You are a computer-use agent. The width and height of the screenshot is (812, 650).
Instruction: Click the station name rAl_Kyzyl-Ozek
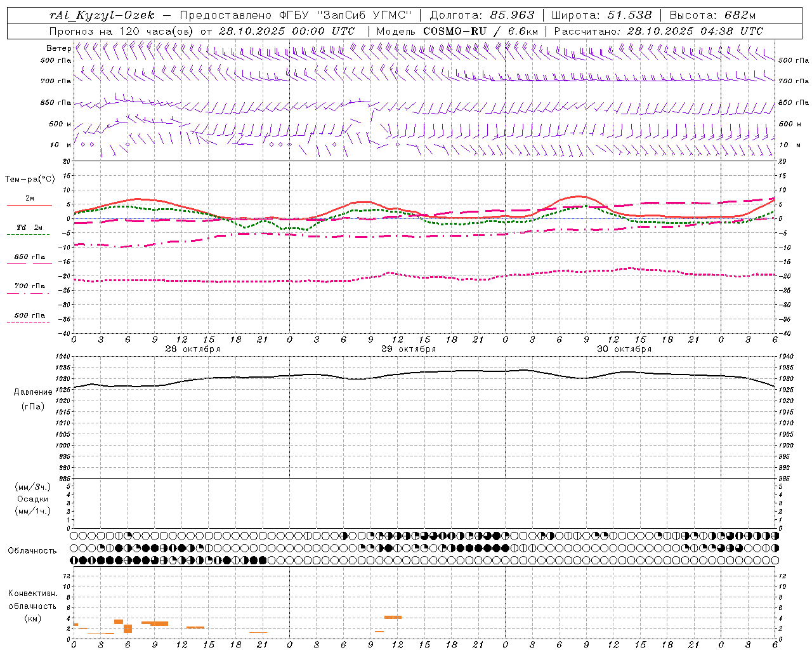101,15
